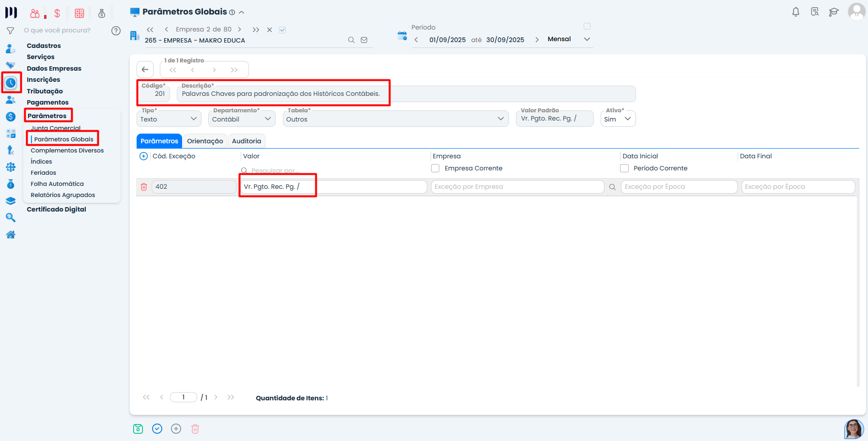Add new exception row with plus icon

[x=143, y=156]
